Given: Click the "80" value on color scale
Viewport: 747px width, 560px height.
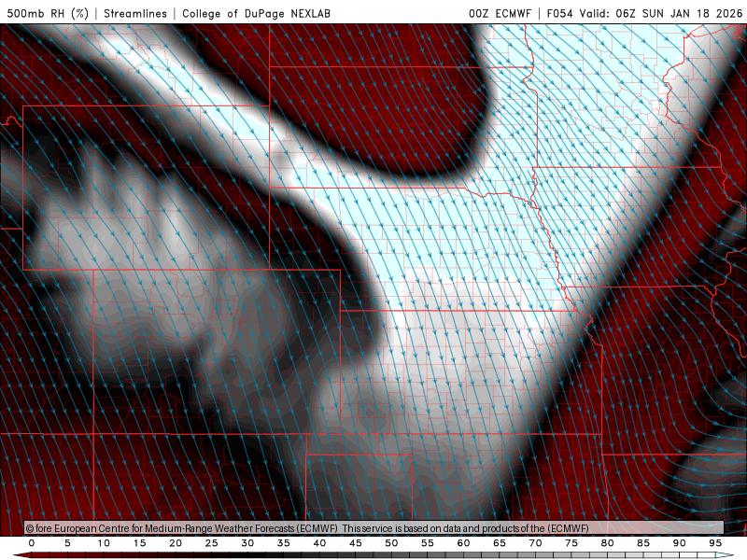Looking at the screenshot, I should [x=608, y=543].
